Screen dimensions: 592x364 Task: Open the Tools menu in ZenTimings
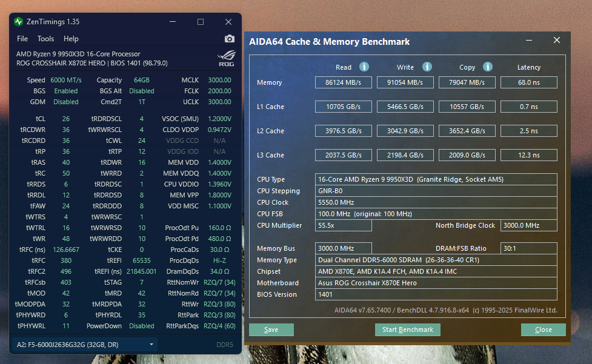pos(45,39)
